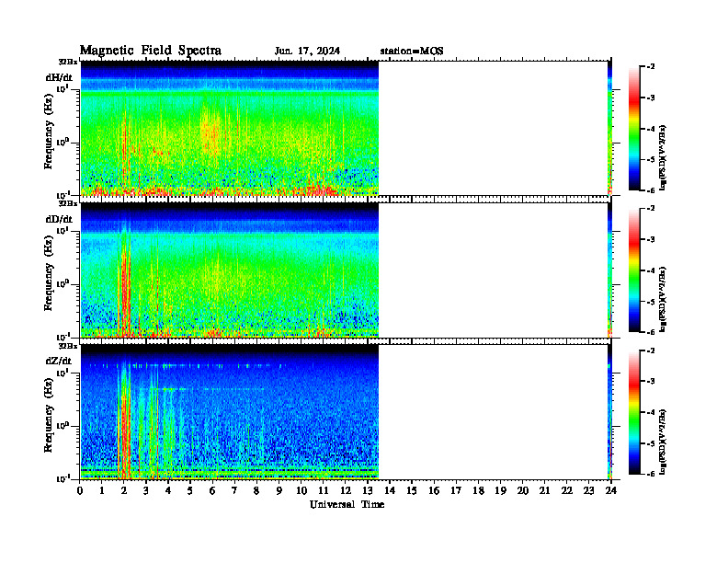
Task: Click hour "16" tick label on time axis
Action: click(434, 490)
